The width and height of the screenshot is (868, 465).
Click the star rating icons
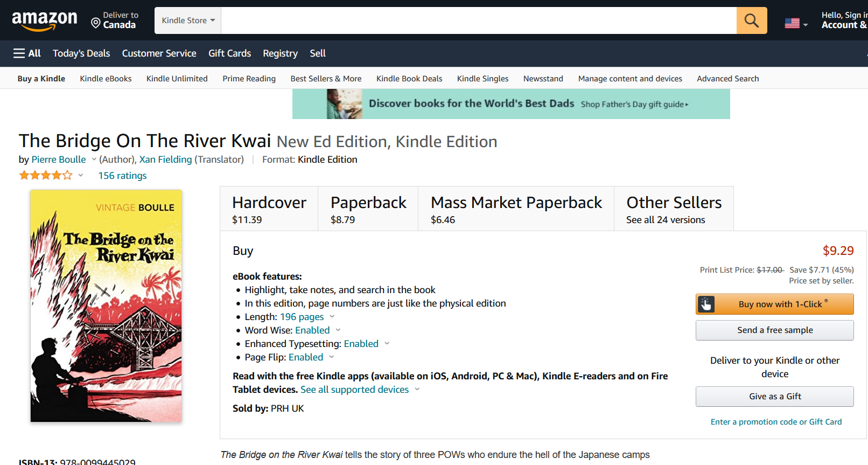click(46, 175)
